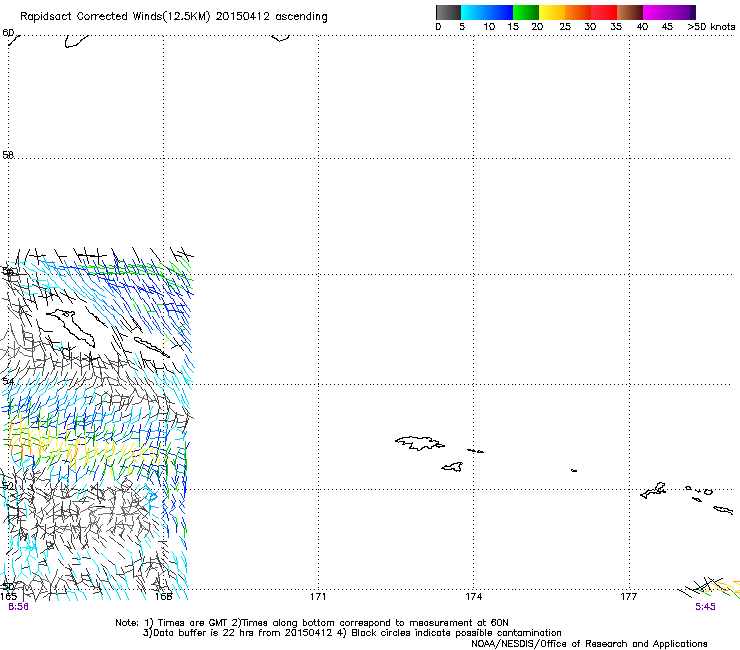Click the island outline near 177 longitude
This screenshot has width=740, height=650.
[x=653, y=490]
